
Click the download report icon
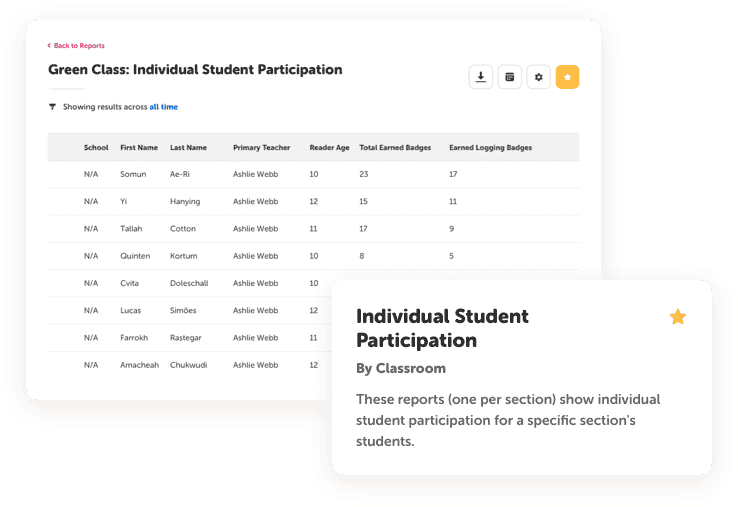[481, 77]
